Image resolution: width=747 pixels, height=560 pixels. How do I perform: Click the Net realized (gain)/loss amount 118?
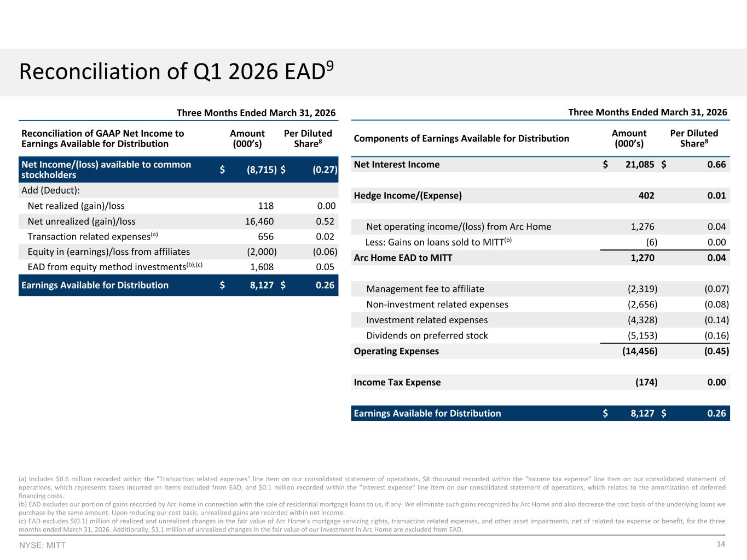(x=265, y=206)
